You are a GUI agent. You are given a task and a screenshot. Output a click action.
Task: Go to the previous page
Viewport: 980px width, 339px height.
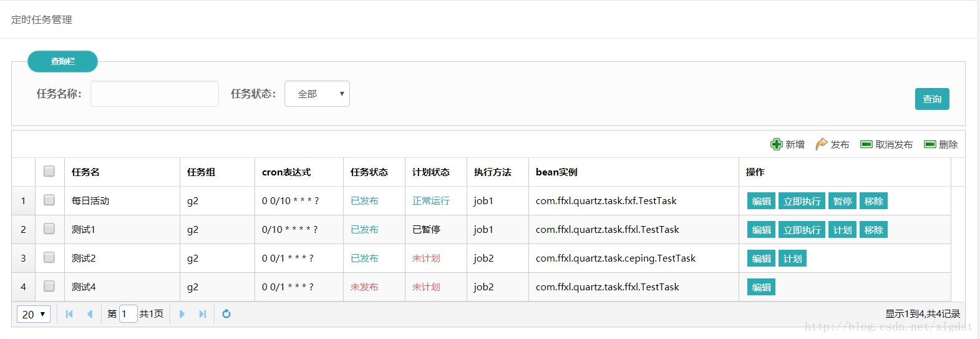[x=90, y=314]
